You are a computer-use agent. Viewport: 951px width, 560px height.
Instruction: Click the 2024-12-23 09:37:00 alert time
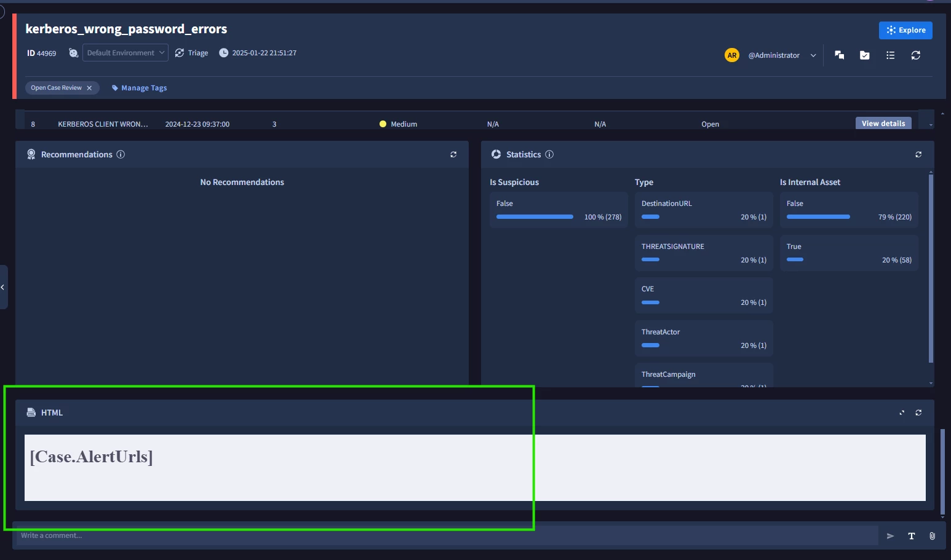coord(197,124)
